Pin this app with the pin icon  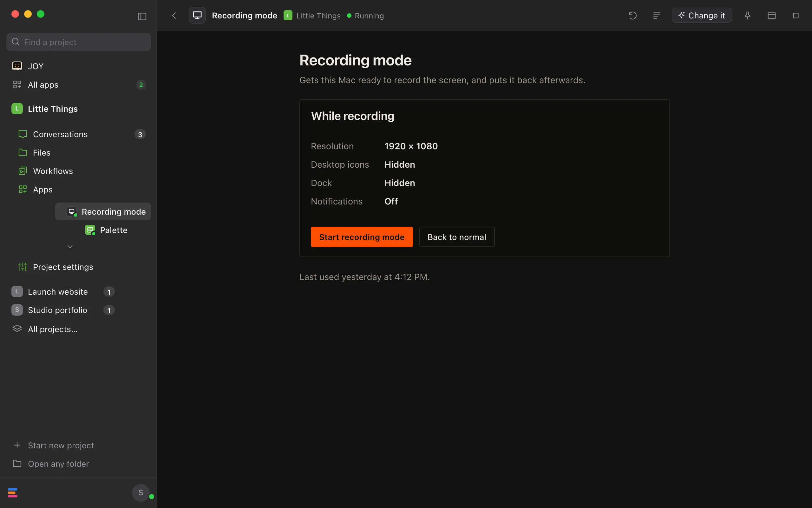click(x=748, y=16)
